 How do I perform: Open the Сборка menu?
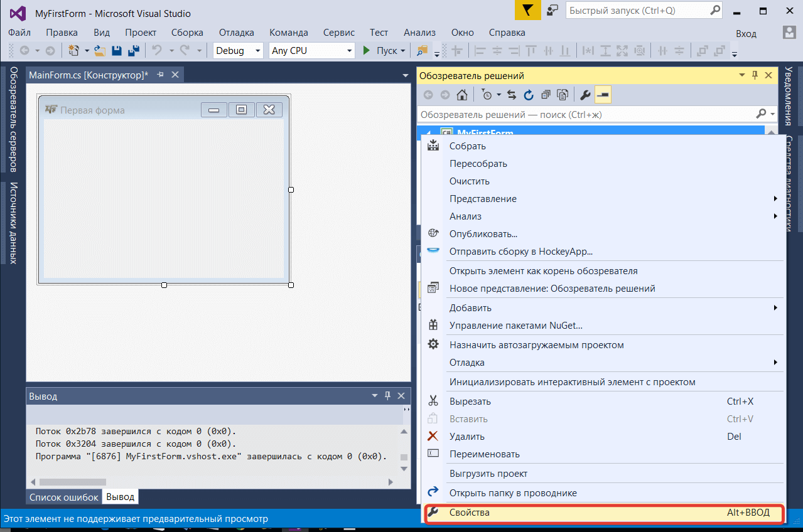[187, 33]
